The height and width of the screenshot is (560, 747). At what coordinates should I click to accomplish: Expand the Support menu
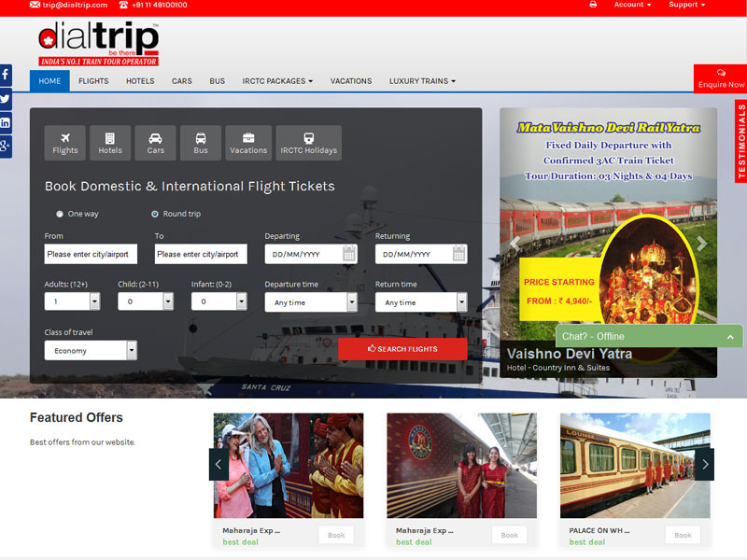coord(686,5)
